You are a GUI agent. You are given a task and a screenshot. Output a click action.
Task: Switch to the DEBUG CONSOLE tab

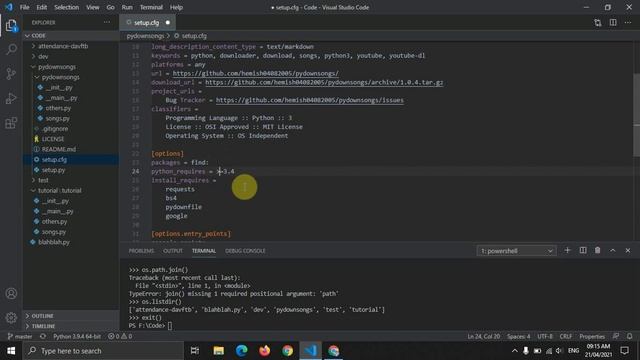(x=245, y=251)
